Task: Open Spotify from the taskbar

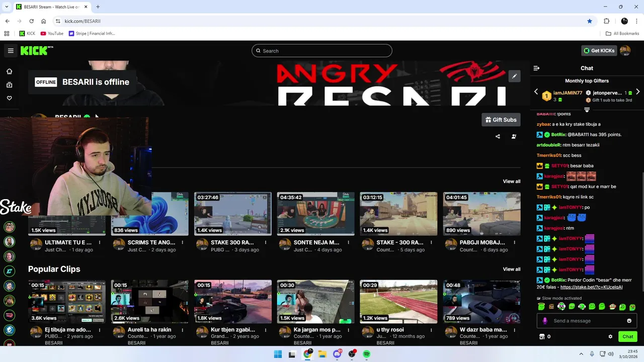Action: pyautogui.click(x=366, y=354)
